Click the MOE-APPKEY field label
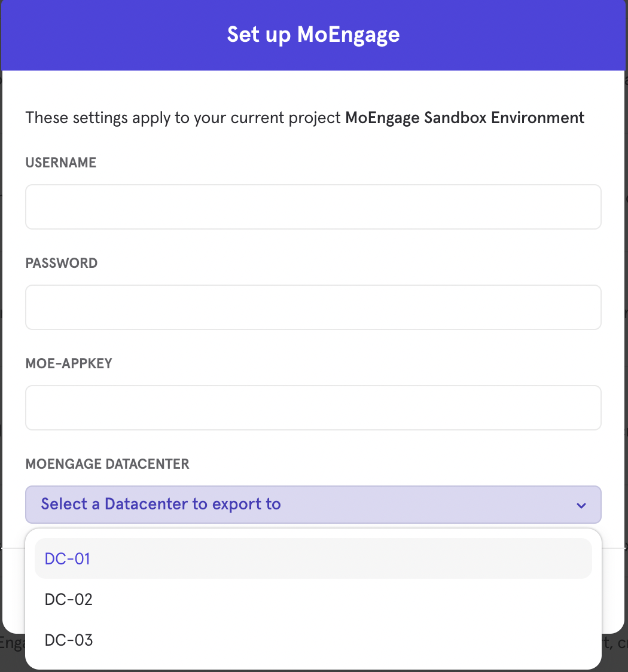This screenshot has height=672, width=628. tap(69, 364)
